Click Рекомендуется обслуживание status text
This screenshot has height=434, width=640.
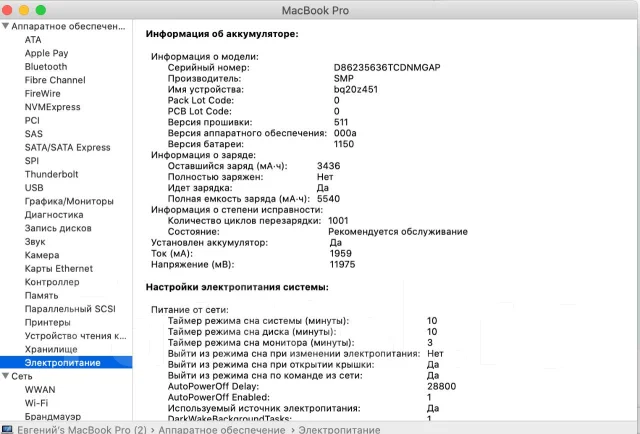click(398, 232)
